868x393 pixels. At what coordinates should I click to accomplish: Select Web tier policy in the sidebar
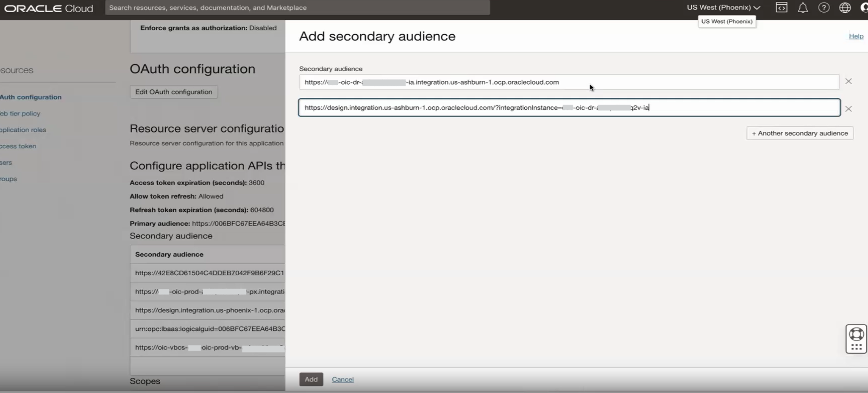19,113
